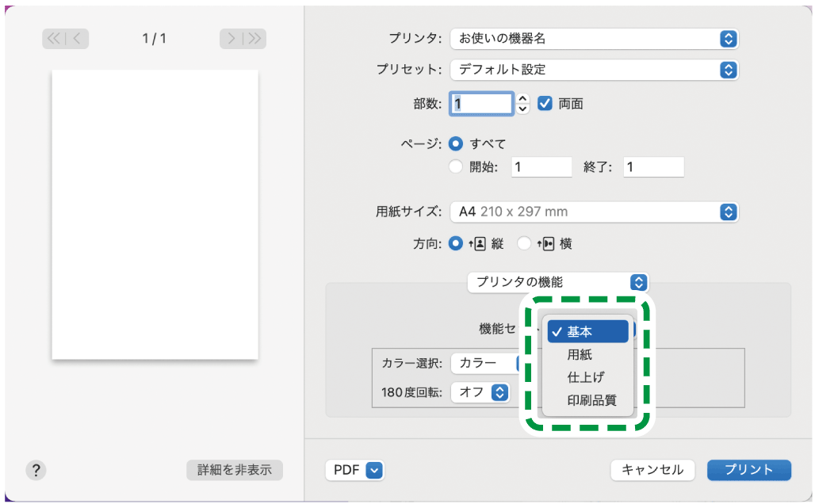Click the プリント button
The height and width of the screenshot is (504, 815).
pyautogui.click(x=748, y=470)
